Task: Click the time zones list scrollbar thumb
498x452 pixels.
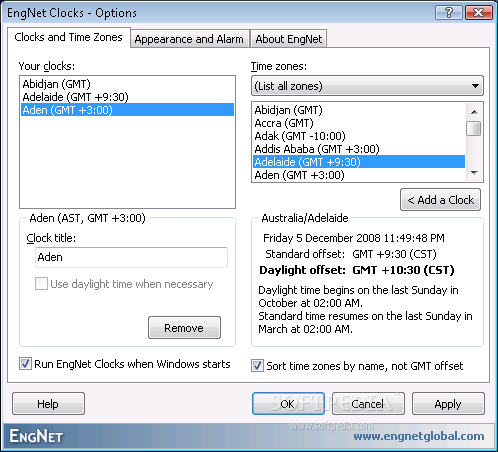Action: (x=474, y=129)
